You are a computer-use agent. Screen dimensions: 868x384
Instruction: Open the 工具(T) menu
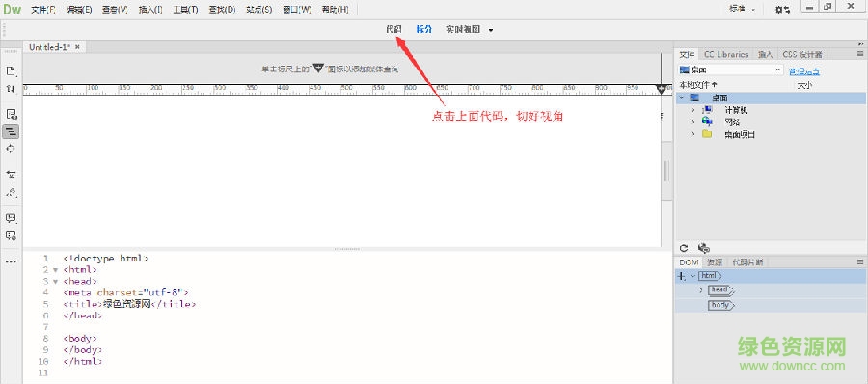click(x=185, y=10)
